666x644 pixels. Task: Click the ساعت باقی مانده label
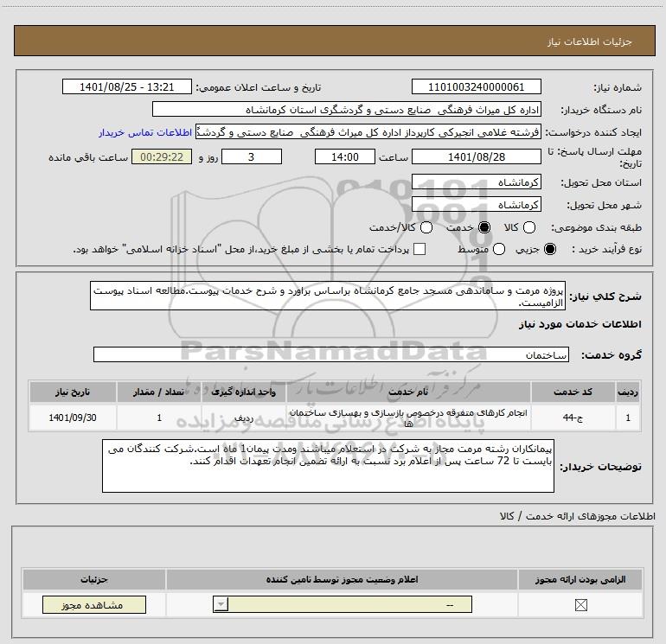(x=88, y=157)
